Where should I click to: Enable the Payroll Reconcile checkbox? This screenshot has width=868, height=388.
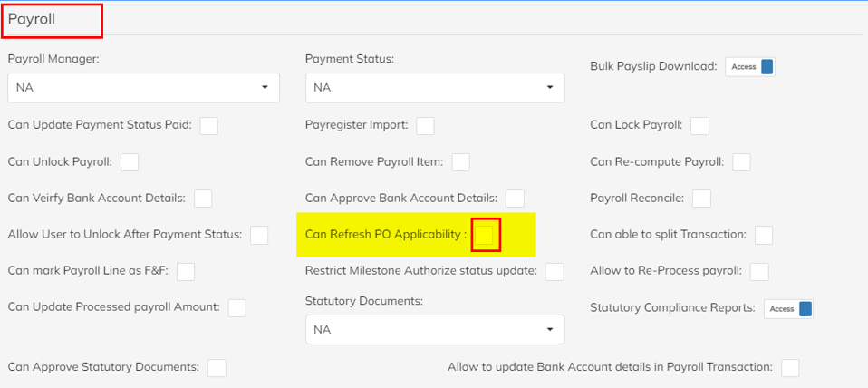point(701,199)
